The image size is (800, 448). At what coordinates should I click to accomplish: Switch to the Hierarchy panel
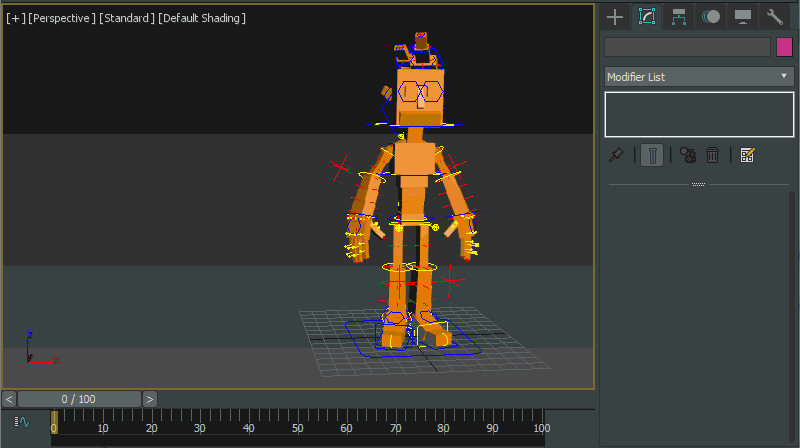click(679, 16)
